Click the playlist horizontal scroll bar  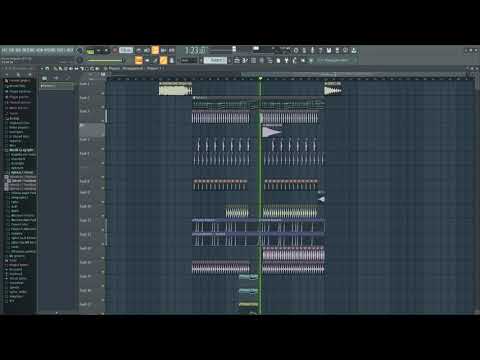coord(288,74)
